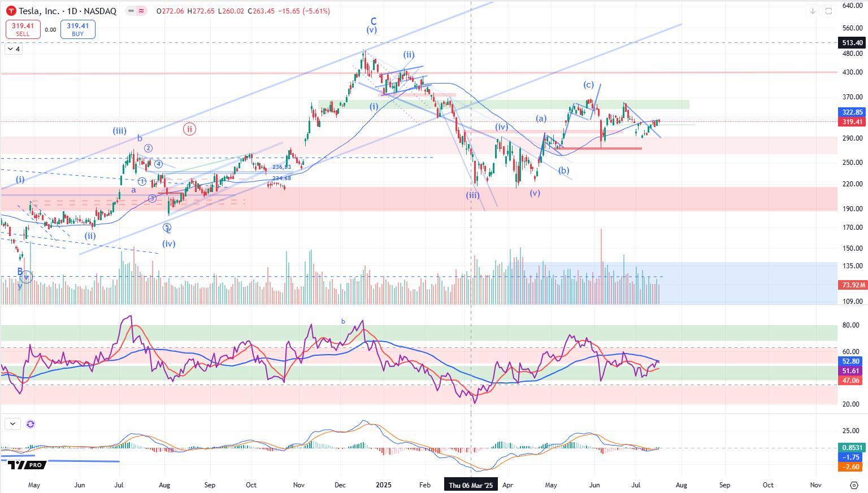Image resolution: width=868 pixels, height=493 pixels.
Task: Open chart settings gear on time axis
Action: click(x=854, y=485)
